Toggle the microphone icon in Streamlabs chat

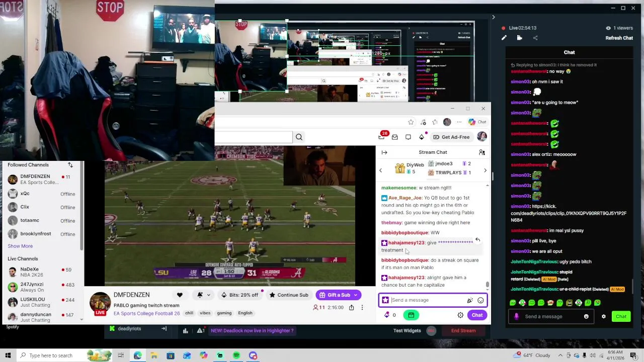tap(516, 316)
